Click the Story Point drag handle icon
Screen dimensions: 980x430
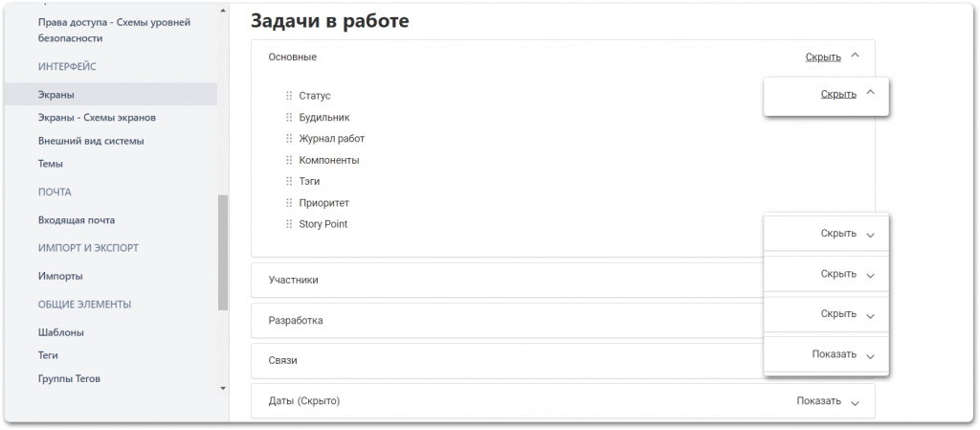click(x=289, y=224)
